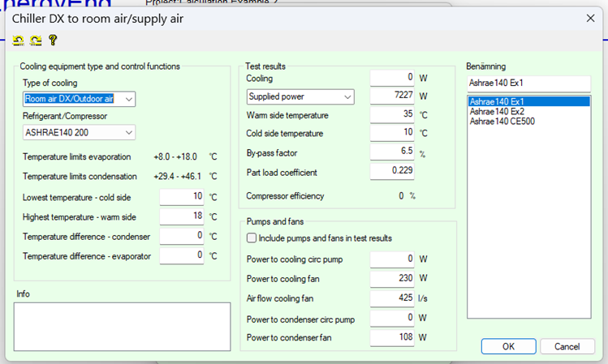Click inside the Info text box
Image resolution: width=608 pixels, height=364 pixels.
123,326
